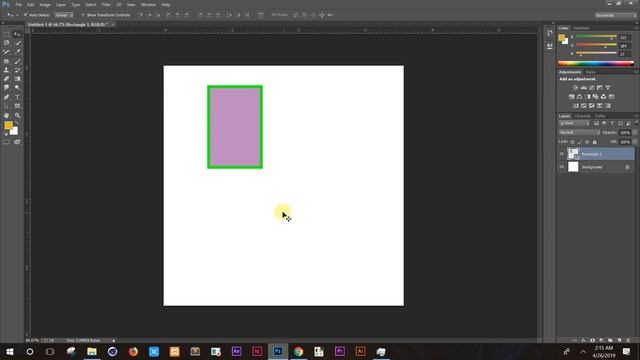Screen dimensions: 640x360
Task: Open the File menu
Action: 18,4
